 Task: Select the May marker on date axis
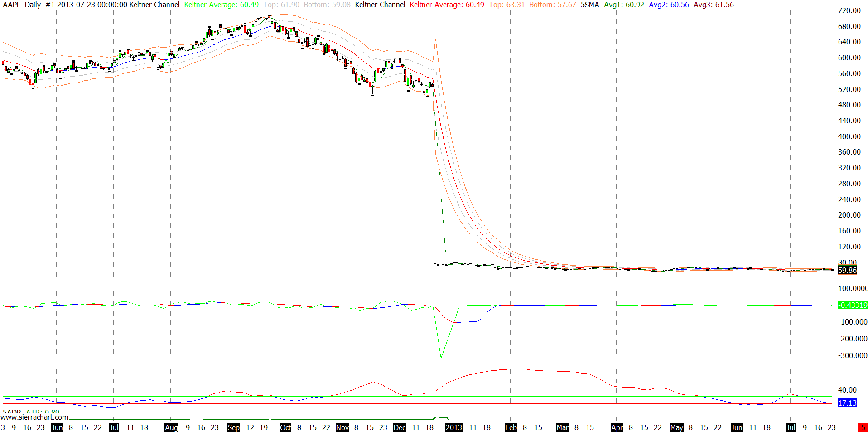[677, 427]
